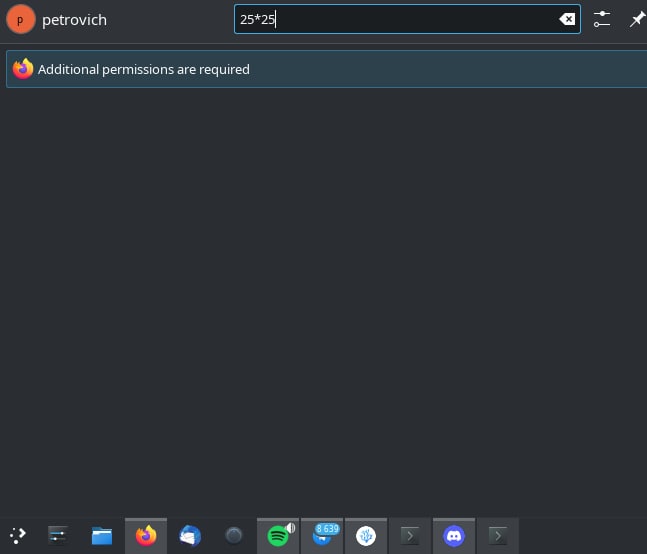Clear the search field text
The width and height of the screenshot is (647, 554).
(567, 19)
